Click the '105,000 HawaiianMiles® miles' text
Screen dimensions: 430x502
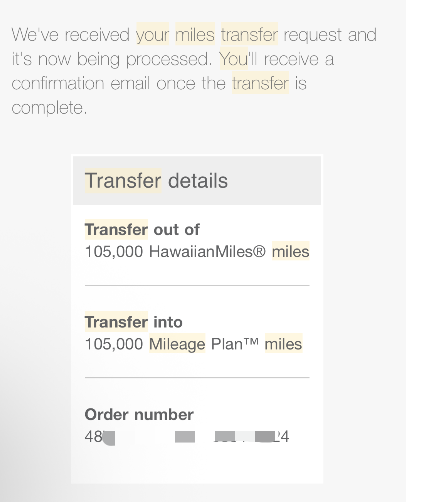click(x=197, y=251)
